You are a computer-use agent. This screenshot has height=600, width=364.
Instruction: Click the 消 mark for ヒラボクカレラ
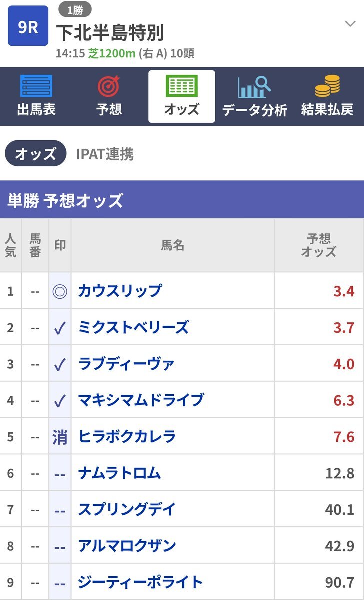pos(60,437)
